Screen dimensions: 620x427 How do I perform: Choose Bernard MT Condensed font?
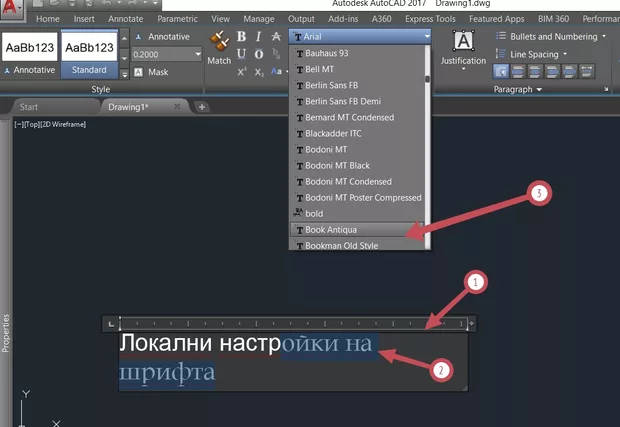point(357,117)
